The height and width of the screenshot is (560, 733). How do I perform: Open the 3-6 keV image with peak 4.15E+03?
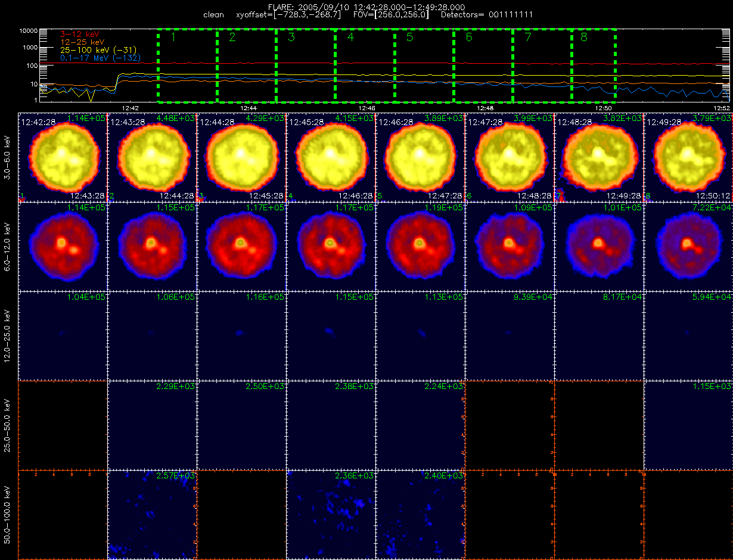click(331, 157)
